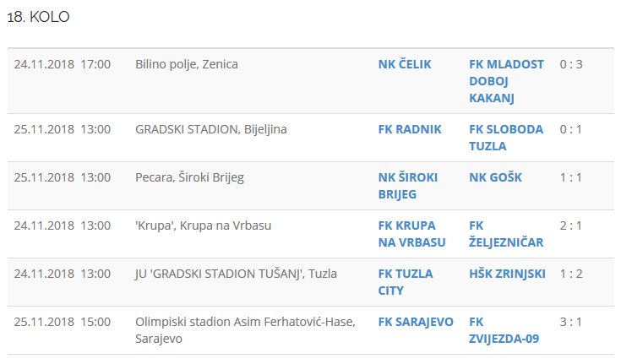
Task: Click the 3 : 1 match score
Action: (x=572, y=322)
